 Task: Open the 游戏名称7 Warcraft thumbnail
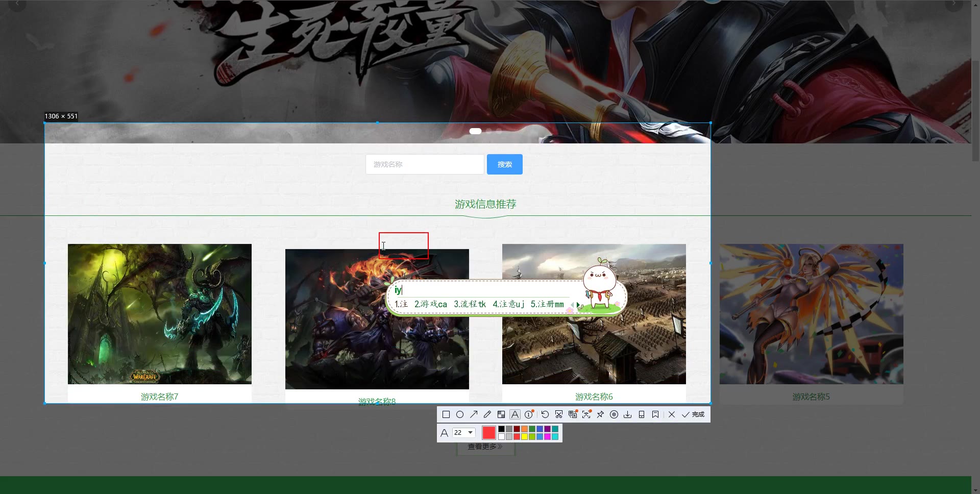[x=160, y=314]
